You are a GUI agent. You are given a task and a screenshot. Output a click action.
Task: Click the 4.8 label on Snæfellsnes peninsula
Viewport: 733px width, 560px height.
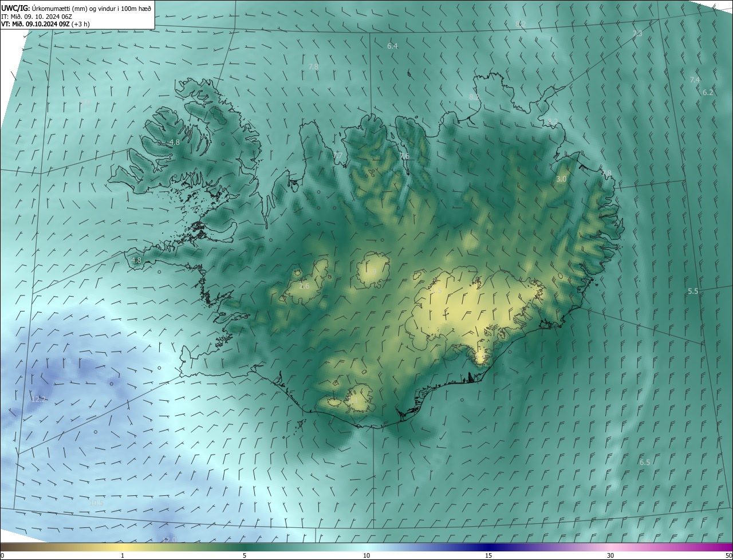[x=136, y=260]
